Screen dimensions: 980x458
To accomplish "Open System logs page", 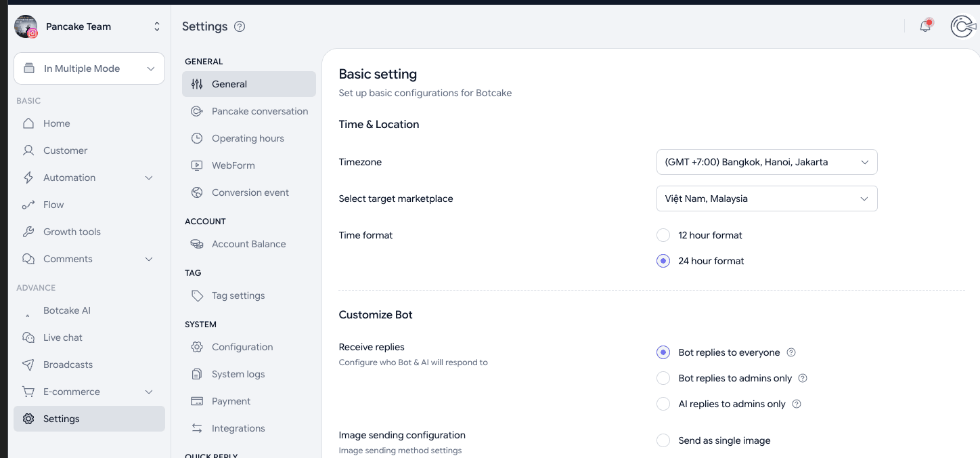I will [249, 374].
